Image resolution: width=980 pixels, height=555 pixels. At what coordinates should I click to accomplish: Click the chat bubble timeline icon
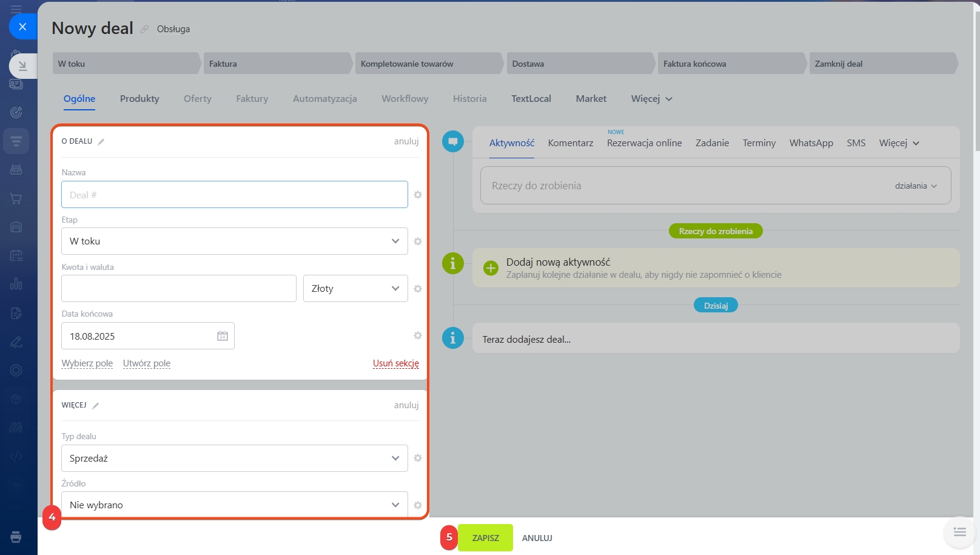pyautogui.click(x=453, y=141)
